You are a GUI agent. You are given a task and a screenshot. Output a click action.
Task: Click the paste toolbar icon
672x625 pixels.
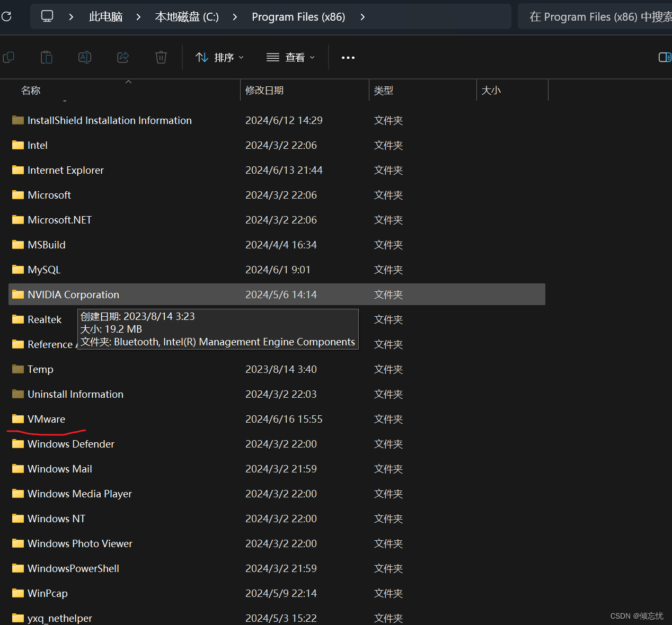(47, 57)
